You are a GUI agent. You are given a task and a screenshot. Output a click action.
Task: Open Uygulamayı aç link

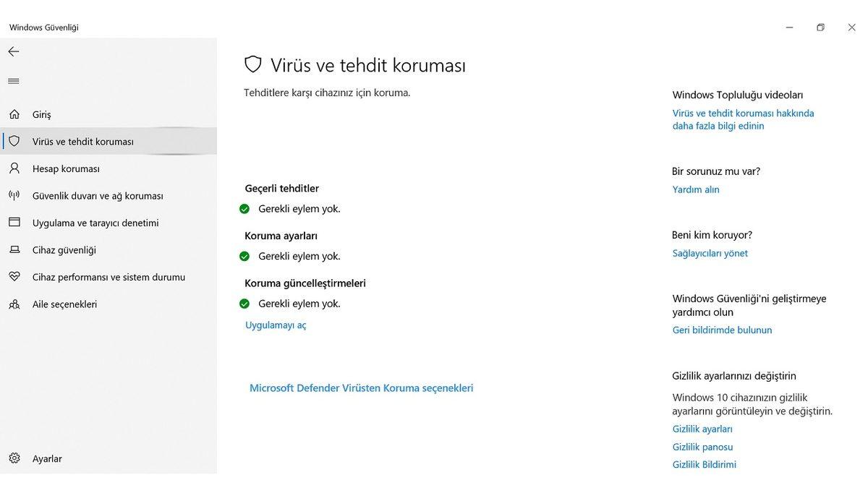(275, 325)
